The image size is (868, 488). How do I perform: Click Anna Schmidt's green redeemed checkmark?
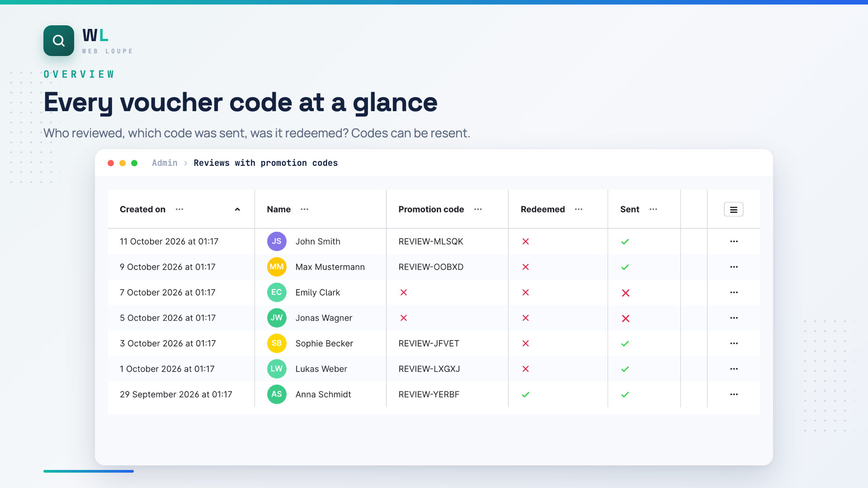pos(525,394)
